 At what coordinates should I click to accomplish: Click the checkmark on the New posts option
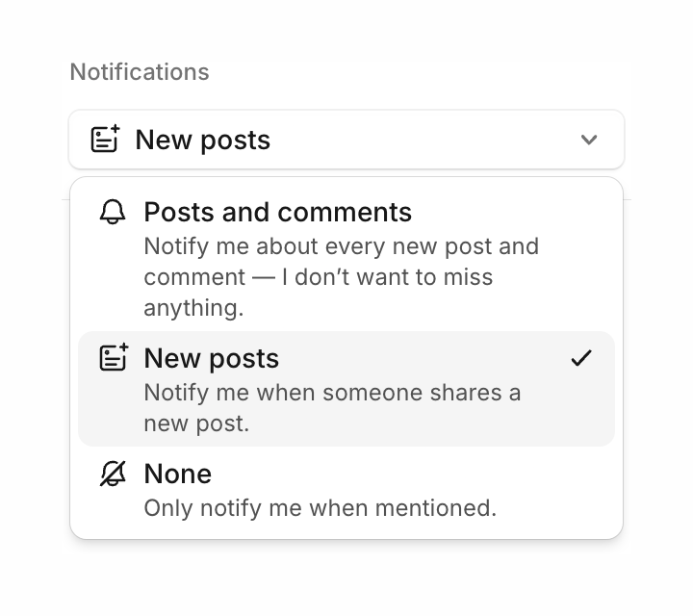[580, 358]
